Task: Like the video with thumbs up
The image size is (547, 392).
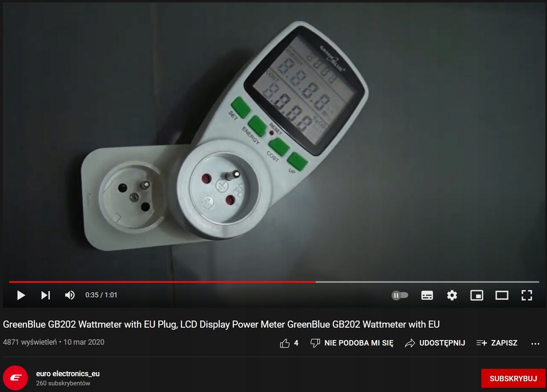Action: tap(289, 343)
